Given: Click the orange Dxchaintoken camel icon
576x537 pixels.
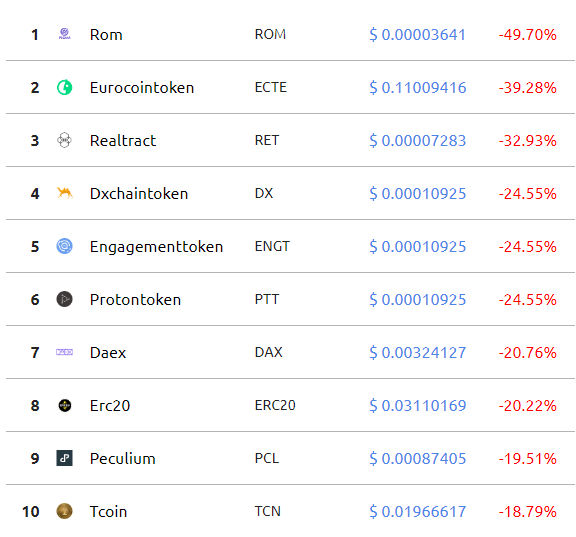Looking at the screenshot, I should pyautogui.click(x=65, y=193).
